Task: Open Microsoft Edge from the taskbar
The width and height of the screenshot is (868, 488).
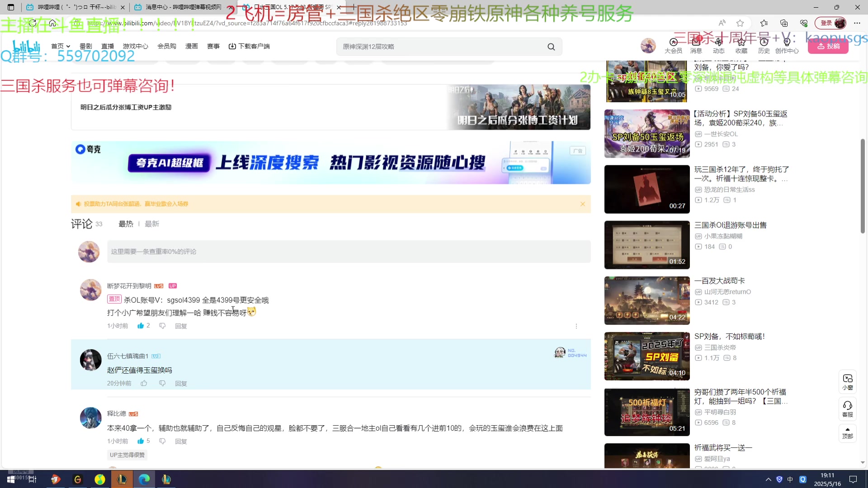Action: (144, 479)
